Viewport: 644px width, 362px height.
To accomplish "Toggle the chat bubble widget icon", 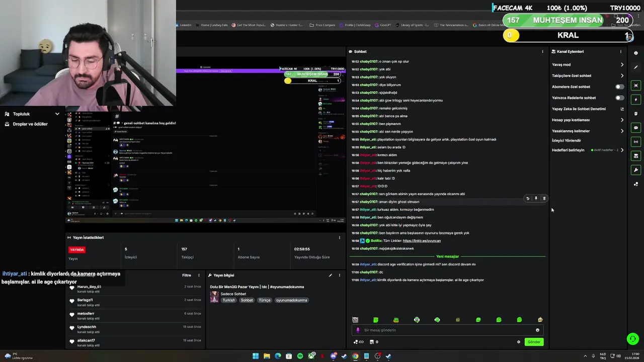I will (636, 128).
